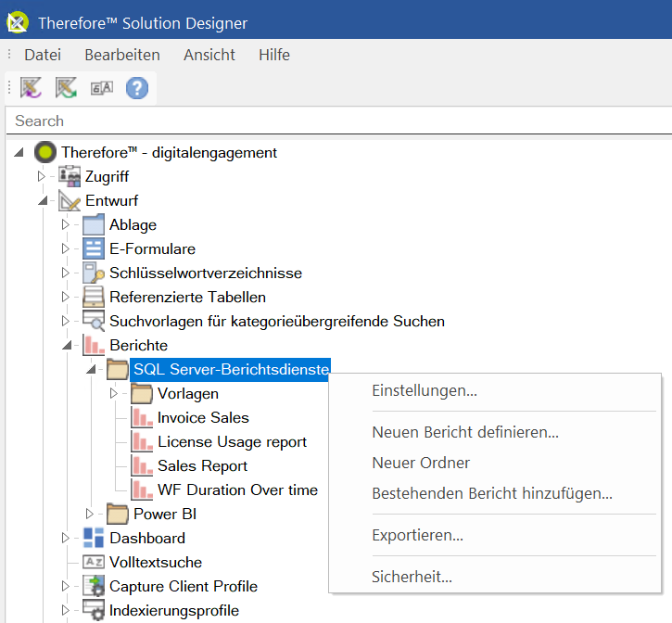Click the Berichte bar chart icon
This screenshot has height=623, width=672.
[94, 345]
